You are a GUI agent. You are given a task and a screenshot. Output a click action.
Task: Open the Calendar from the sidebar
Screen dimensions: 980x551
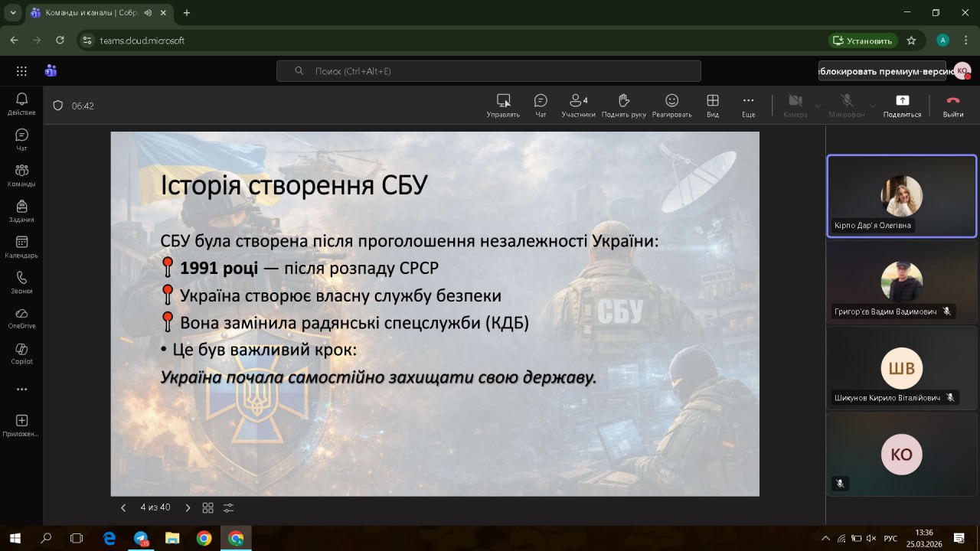[x=21, y=246]
